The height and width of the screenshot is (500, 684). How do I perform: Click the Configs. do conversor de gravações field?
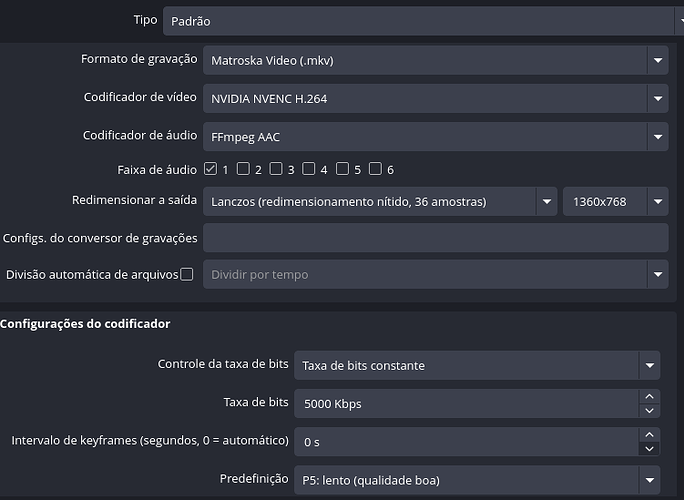click(x=435, y=238)
